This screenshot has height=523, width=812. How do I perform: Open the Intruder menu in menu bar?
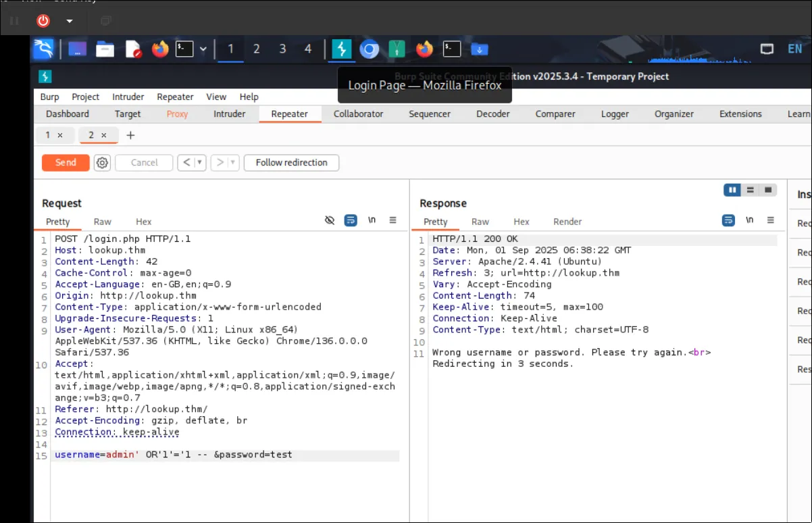[128, 97]
